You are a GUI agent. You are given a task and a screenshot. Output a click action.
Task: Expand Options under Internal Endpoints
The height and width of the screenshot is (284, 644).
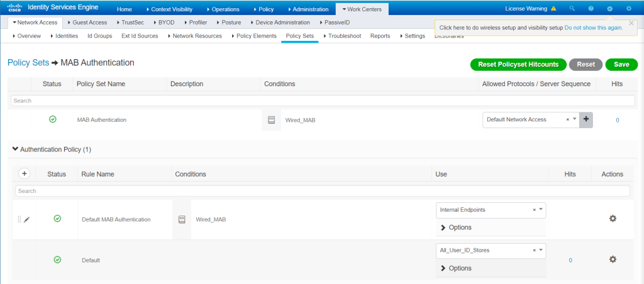(x=456, y=227)
